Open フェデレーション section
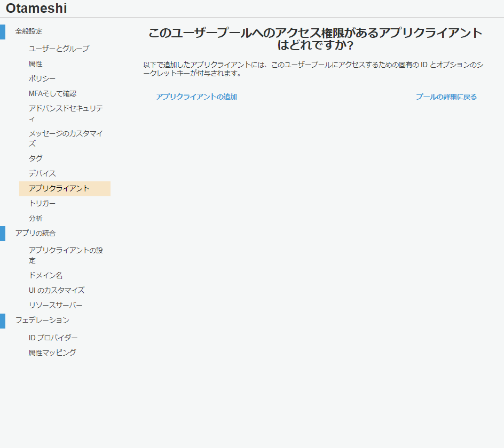Image resolution: width=504 pixels, height=448 pixels. 42,320
